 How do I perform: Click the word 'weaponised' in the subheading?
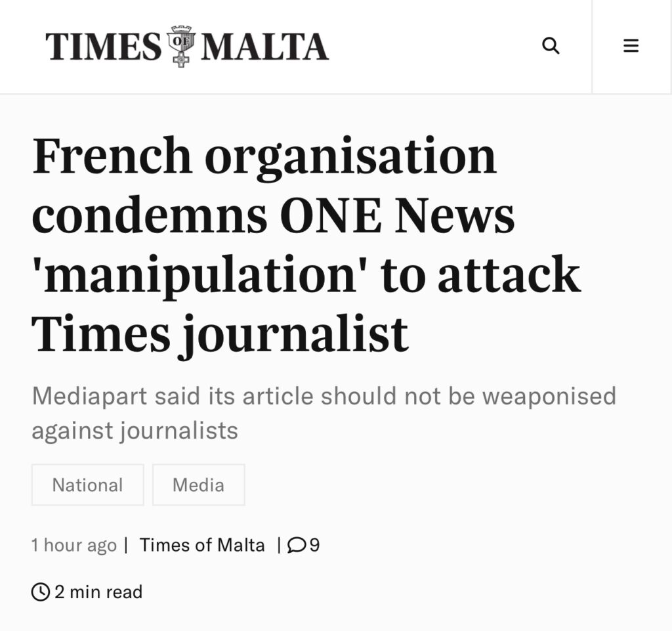549,397
